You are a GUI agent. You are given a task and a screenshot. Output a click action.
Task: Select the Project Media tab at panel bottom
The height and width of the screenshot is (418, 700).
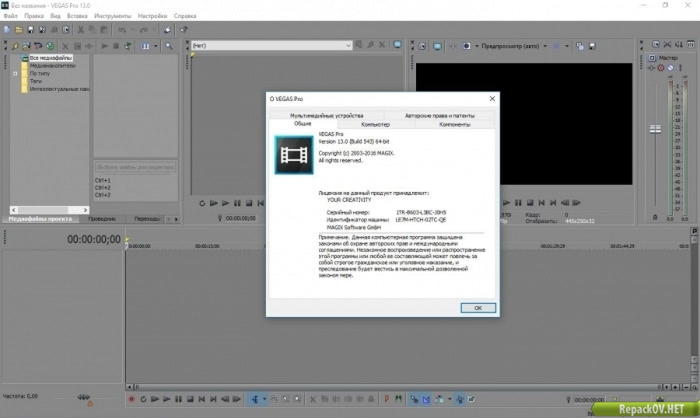40,219
